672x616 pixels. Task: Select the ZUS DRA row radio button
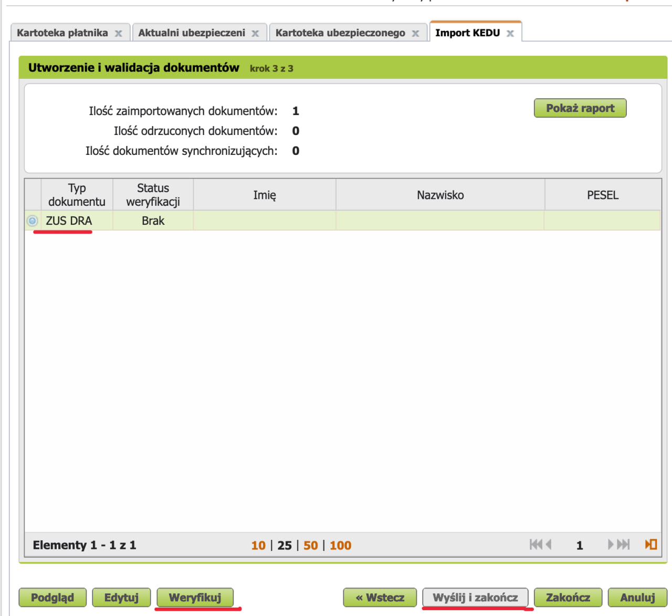(x=33, y=221)
